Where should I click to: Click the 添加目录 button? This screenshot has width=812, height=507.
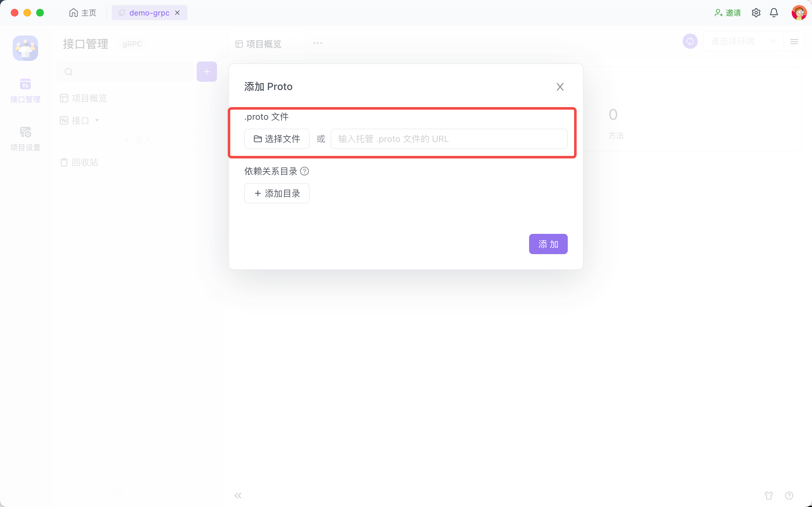tap(277, 194)
